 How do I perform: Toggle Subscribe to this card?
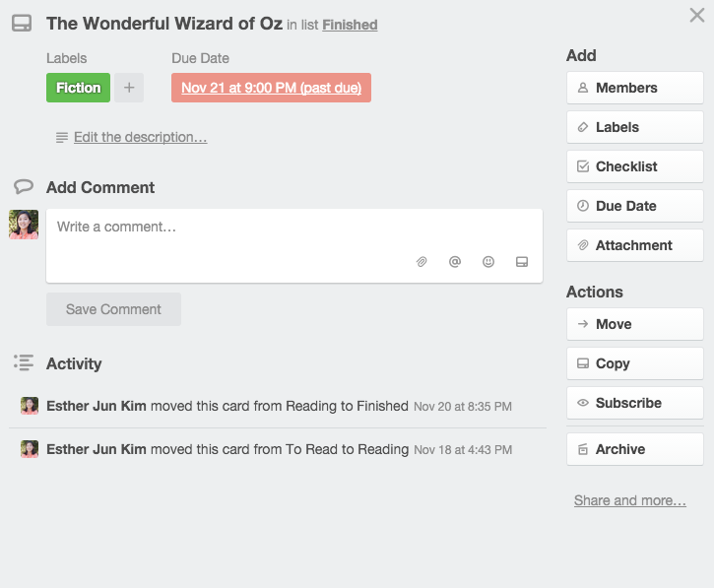point(634,403)
